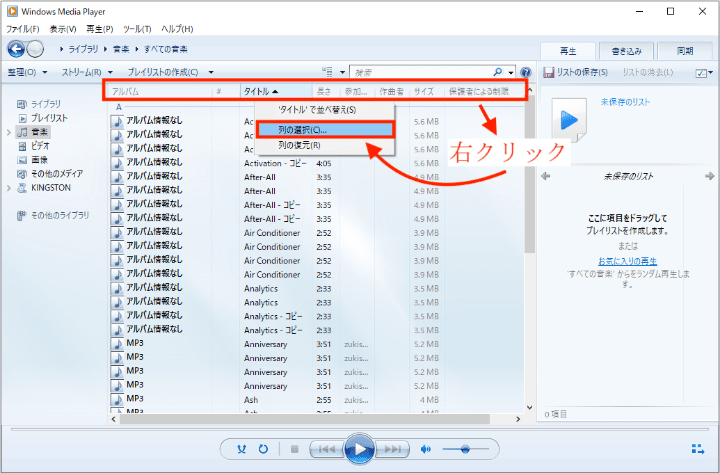Click the horizontal scrollbar right arrow
The height and width of the screenshot is (473, 720).
(x=518, y=419)
